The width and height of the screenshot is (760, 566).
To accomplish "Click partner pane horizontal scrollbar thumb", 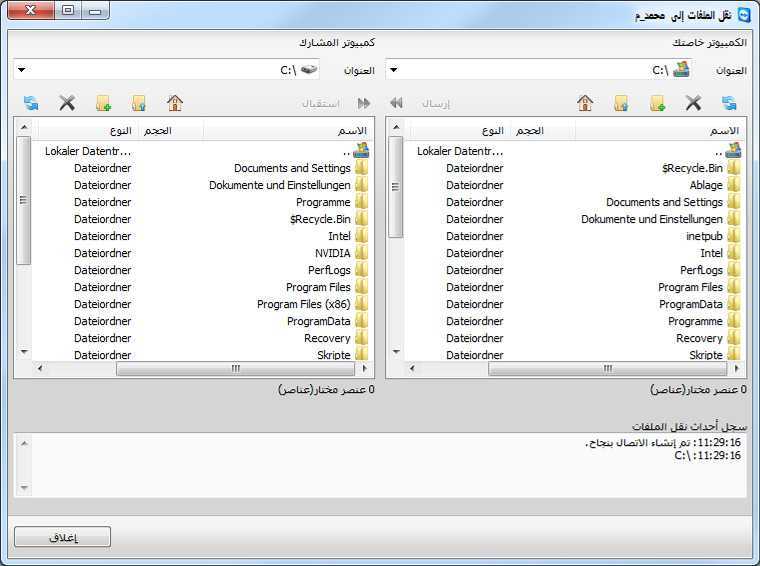I will pyautogui.click(x=236, y=368).
